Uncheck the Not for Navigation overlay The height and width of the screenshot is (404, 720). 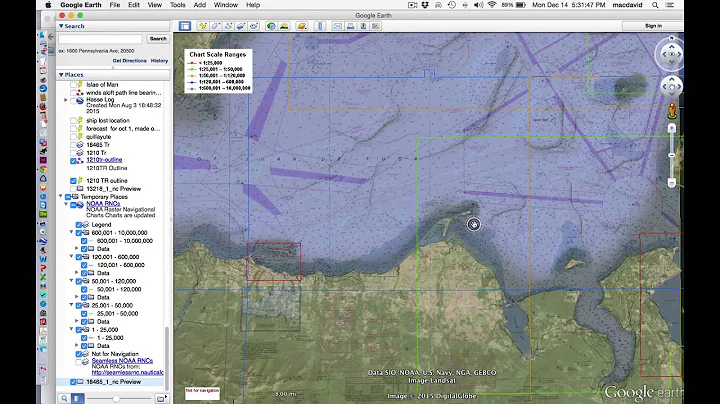click(79, 354)
